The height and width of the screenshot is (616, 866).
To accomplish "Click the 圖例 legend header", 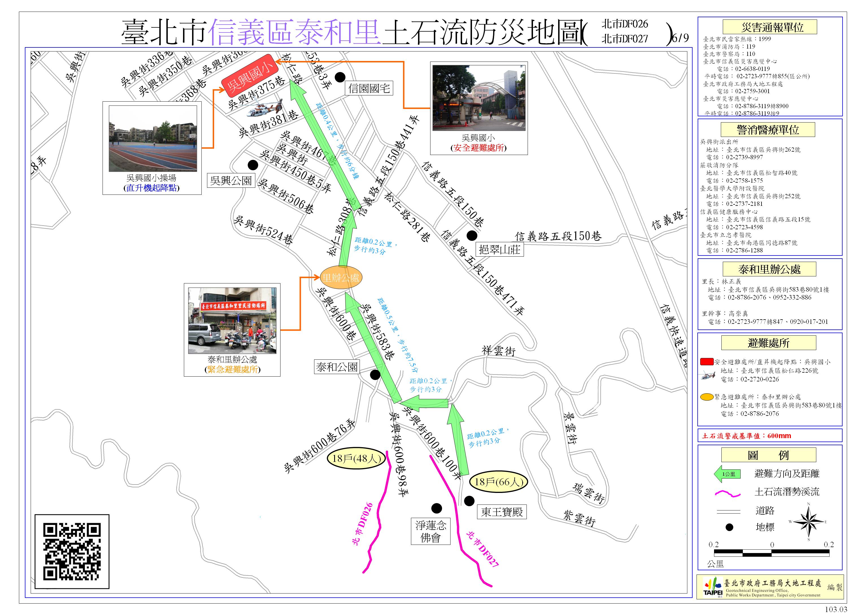I will pos(769,455).
